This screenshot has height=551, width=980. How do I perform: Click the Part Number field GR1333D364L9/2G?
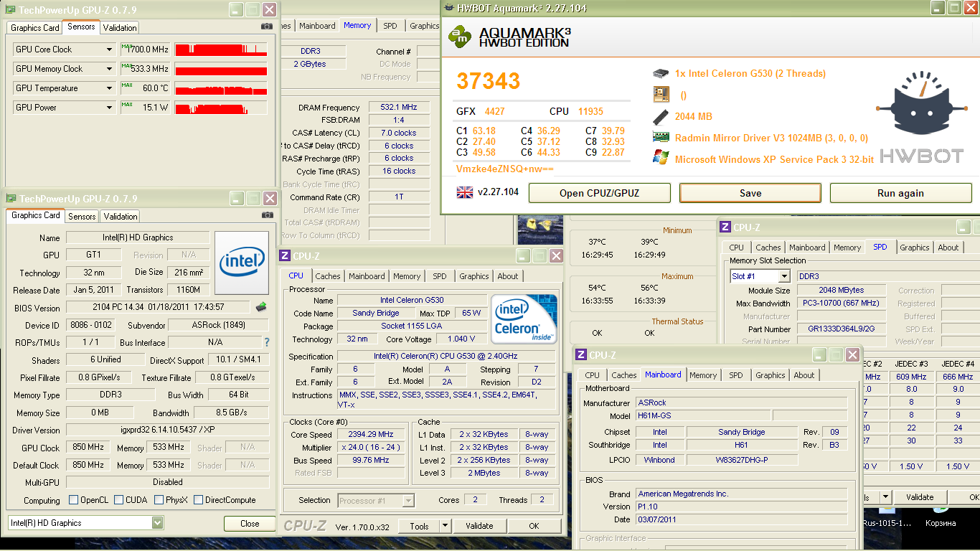point(842,329)
